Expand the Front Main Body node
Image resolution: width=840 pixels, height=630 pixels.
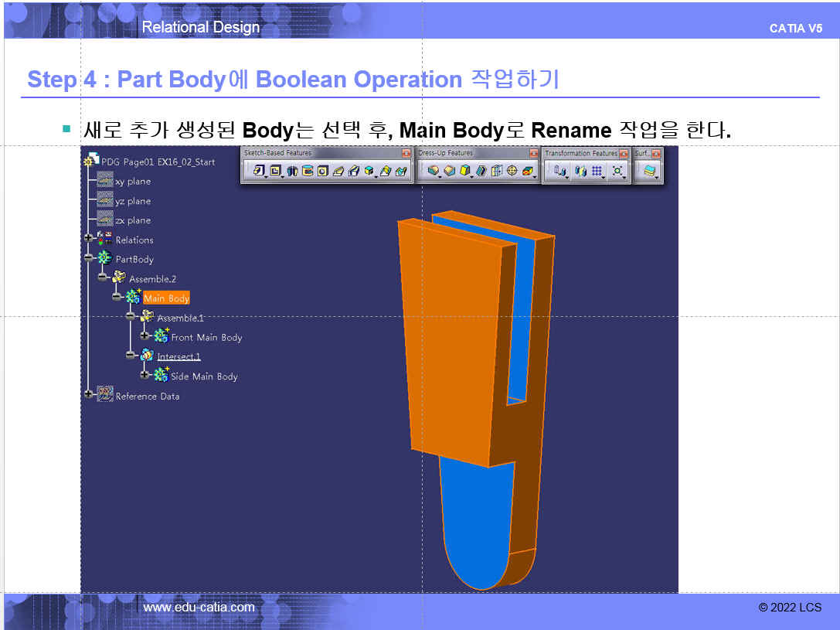click(x=145, y=335)
